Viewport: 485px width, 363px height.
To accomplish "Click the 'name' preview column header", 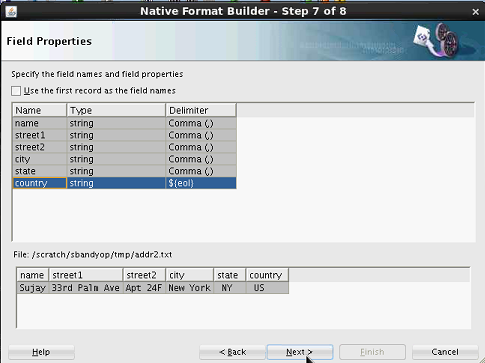I will tap(33, 275).
